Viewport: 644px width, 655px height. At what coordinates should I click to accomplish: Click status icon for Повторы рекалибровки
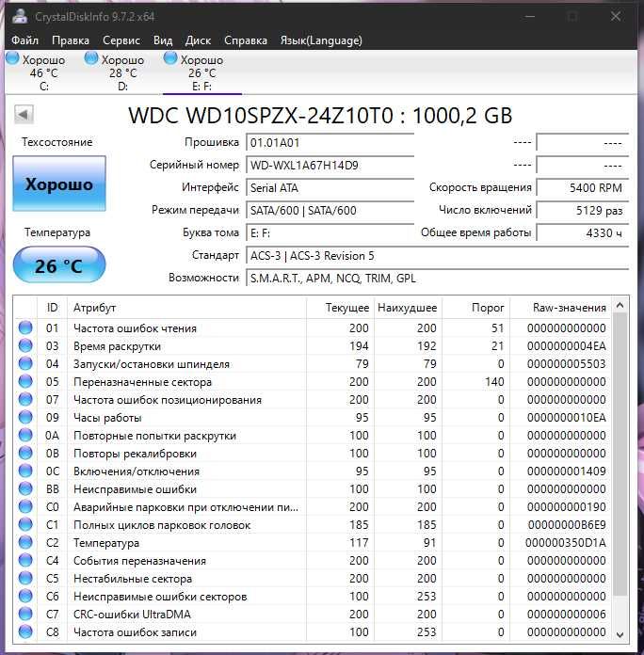pyautogui.click(x=25, y=453)
